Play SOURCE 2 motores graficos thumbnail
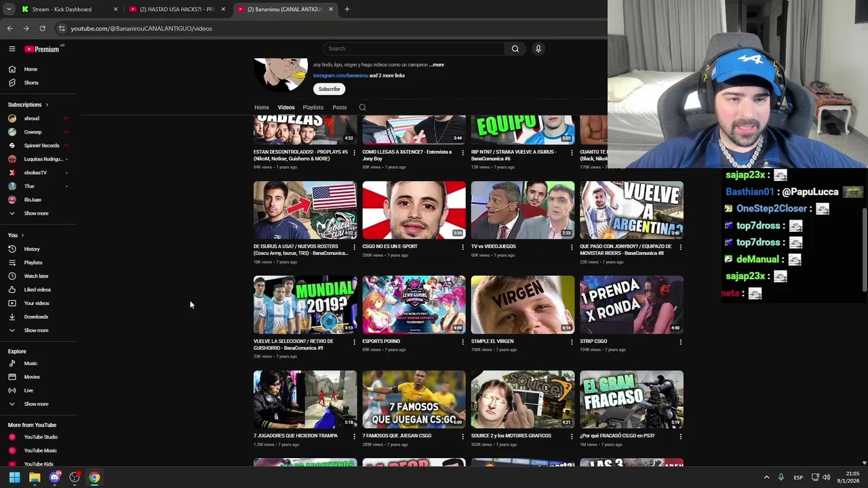Screen dimensions: 868x488 pyautogui.click(x=523, y=399)
